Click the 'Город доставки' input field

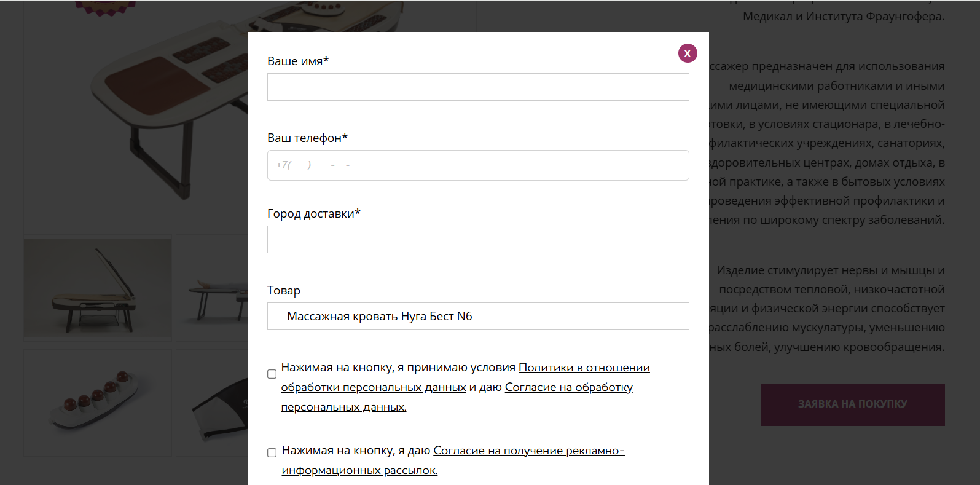tap(477, 240)
